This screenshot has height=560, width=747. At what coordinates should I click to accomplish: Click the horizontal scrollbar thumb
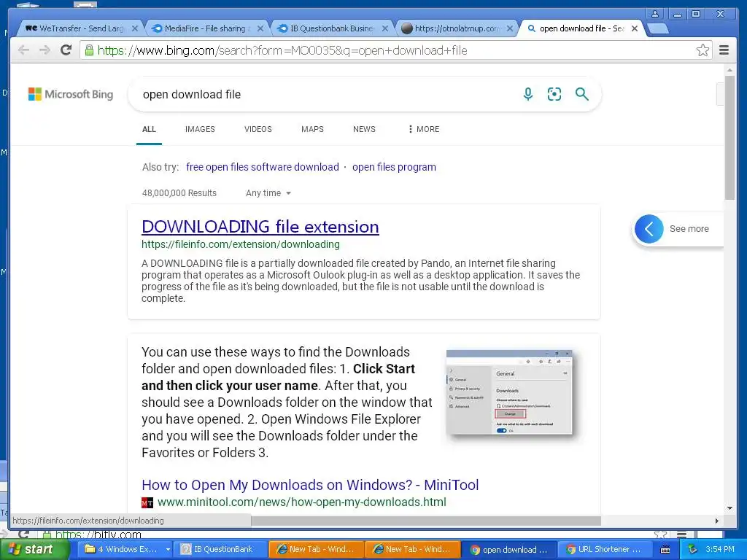coord(426,521)
